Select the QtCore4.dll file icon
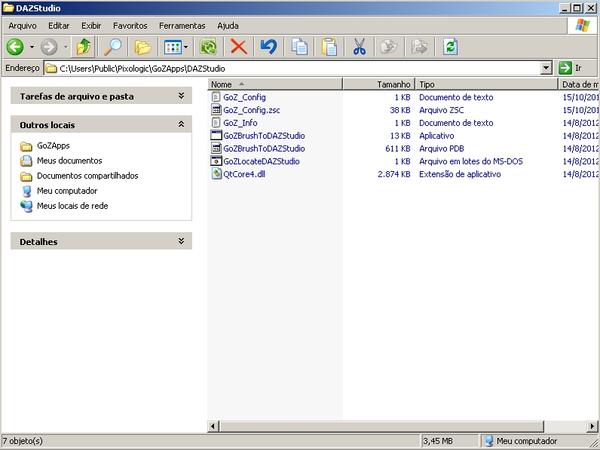This screenshot has width=600, height=450. coord(217,174)
